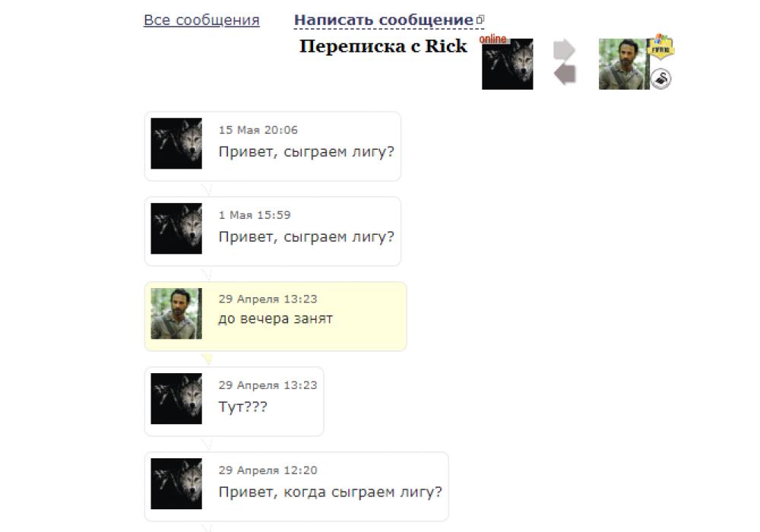Click wolf avatar in the Тут??? message
Screen dimensions: 760x532
click(x=176, y=399)
